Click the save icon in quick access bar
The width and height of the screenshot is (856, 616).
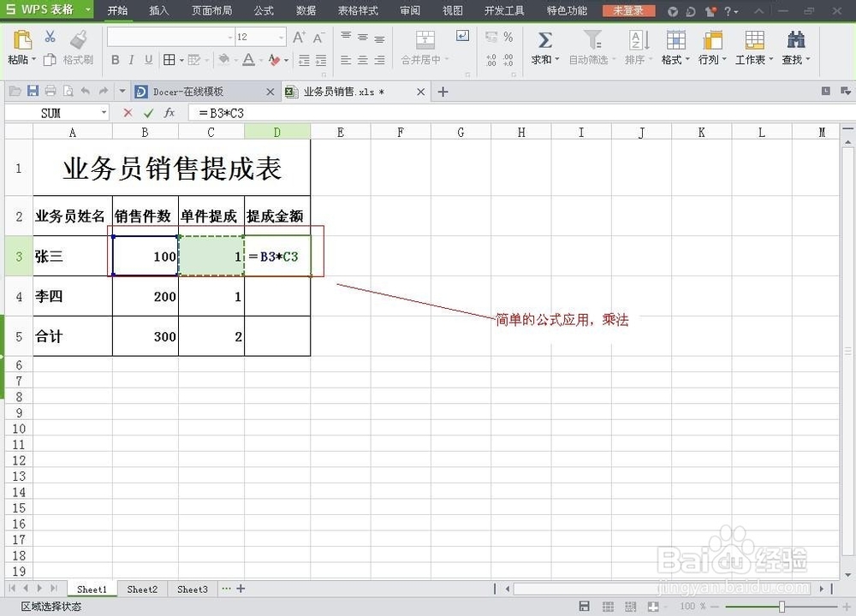point(33,92)
